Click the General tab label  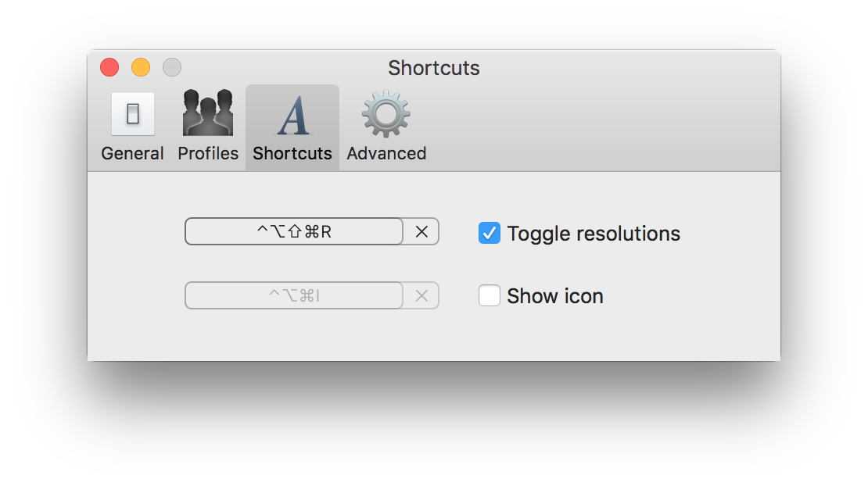point(132,153)
